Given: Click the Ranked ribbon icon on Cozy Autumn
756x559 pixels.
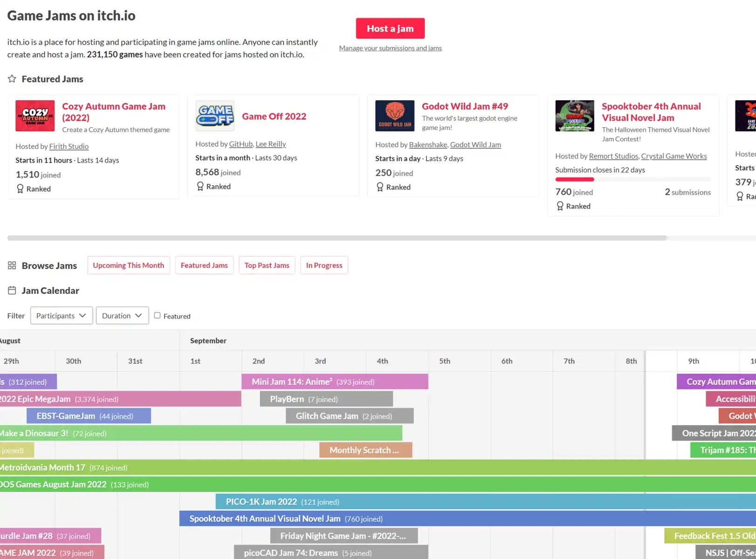Looking at the screenshot, I should (x=20, y=189).
